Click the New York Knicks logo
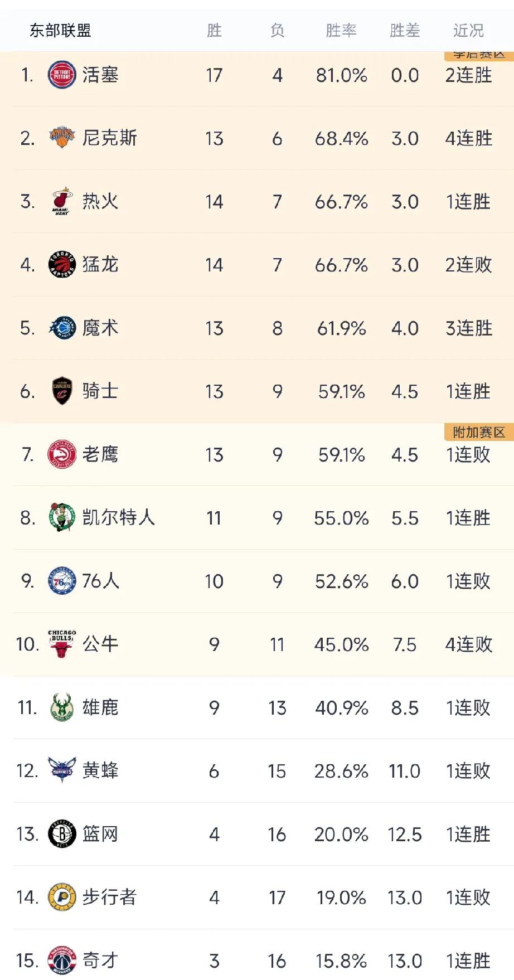The height and width of the screenshot is (980, 514). [x=61, y=138]
